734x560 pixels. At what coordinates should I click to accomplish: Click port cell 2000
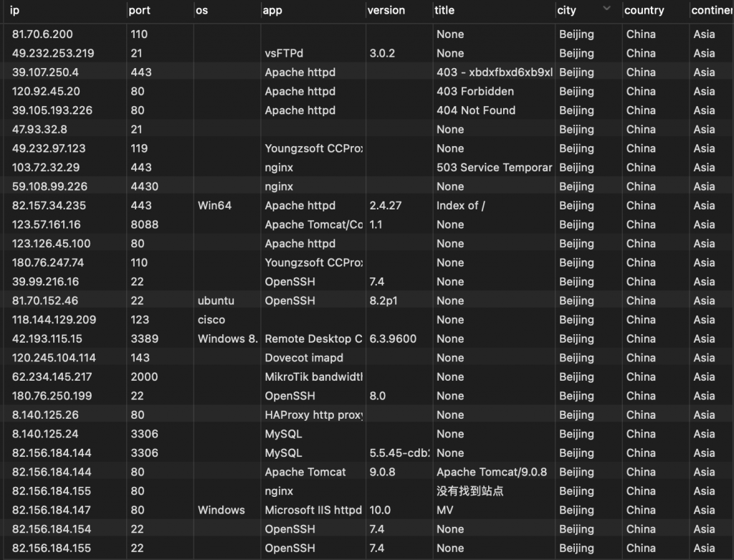click(x=144, y=377)
